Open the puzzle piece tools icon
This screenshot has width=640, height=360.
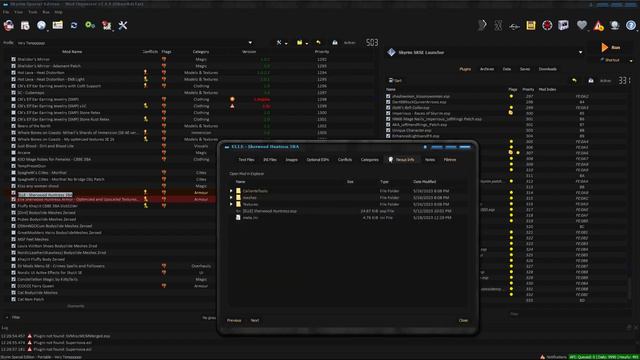(107, 25)
